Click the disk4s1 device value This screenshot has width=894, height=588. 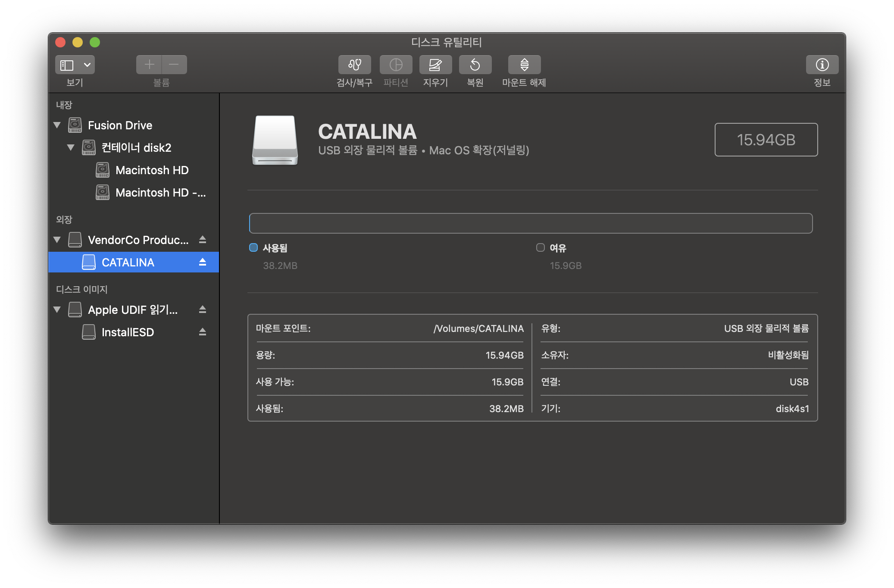point(792,409)
